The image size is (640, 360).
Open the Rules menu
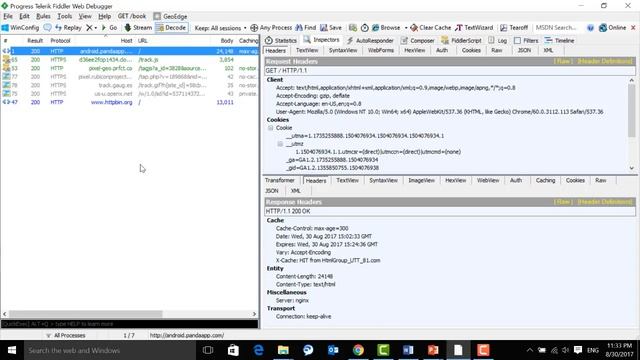(x=43, y=16)
